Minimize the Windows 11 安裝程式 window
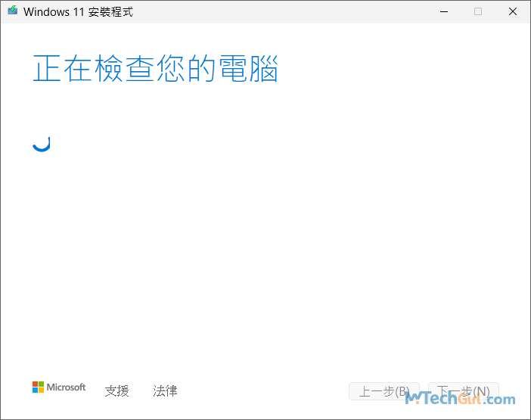Image resolution: width=531 pixels, height=420 pixels. point(442,11)
